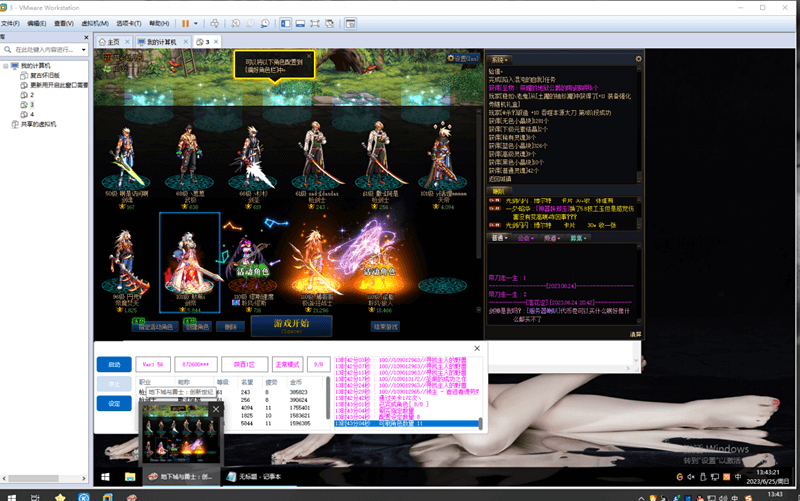Viewport: 800px width, 501px height.
Task: Close the 我的计算机 tab
Action: [x=186, y=42]
